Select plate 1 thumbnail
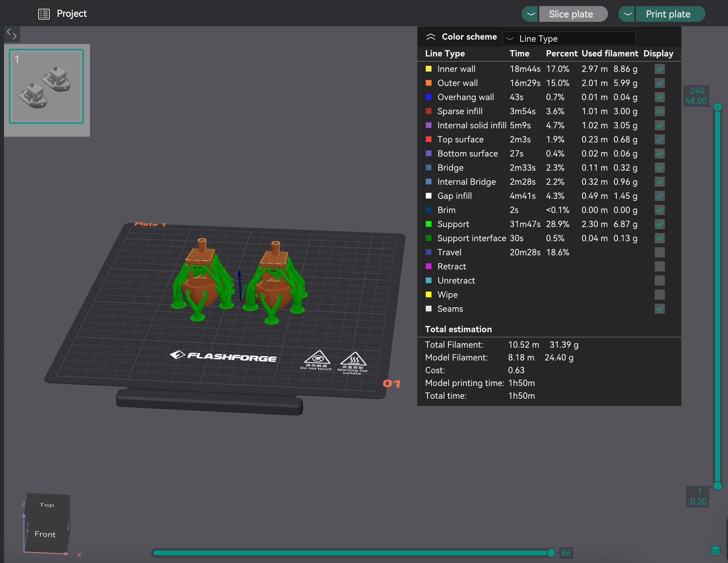The image size is (728, 563). (46, 86)
